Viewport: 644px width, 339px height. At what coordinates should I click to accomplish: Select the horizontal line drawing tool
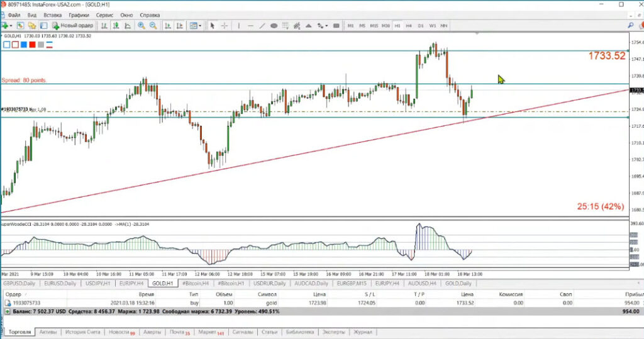(250, 26)
